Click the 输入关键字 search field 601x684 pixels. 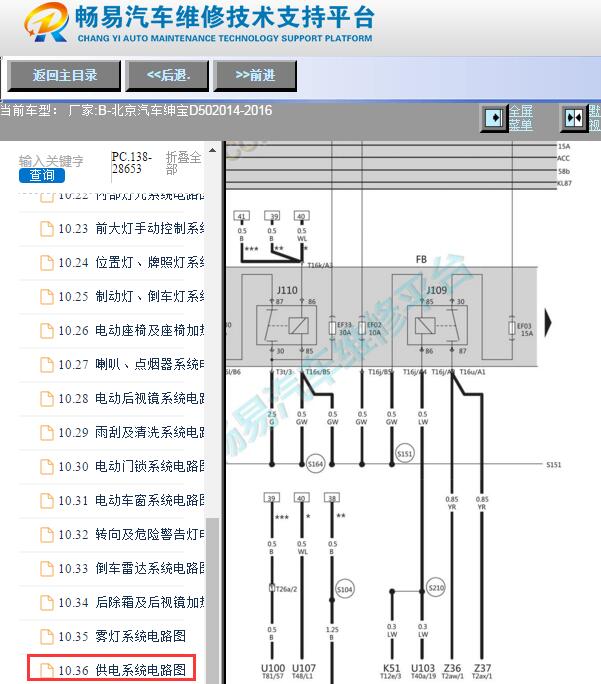pyautogui.click(x=51, y=161)
